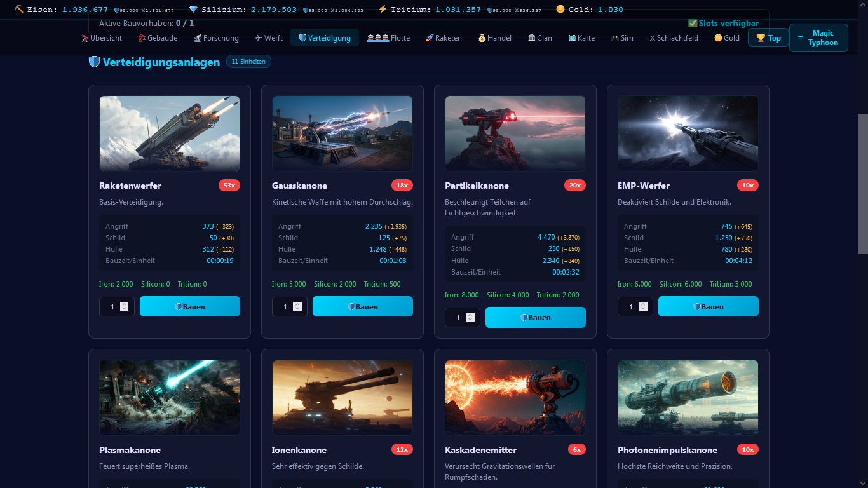Open the Clan tab
The image size is (868, 488).
(x=539, y=38)
